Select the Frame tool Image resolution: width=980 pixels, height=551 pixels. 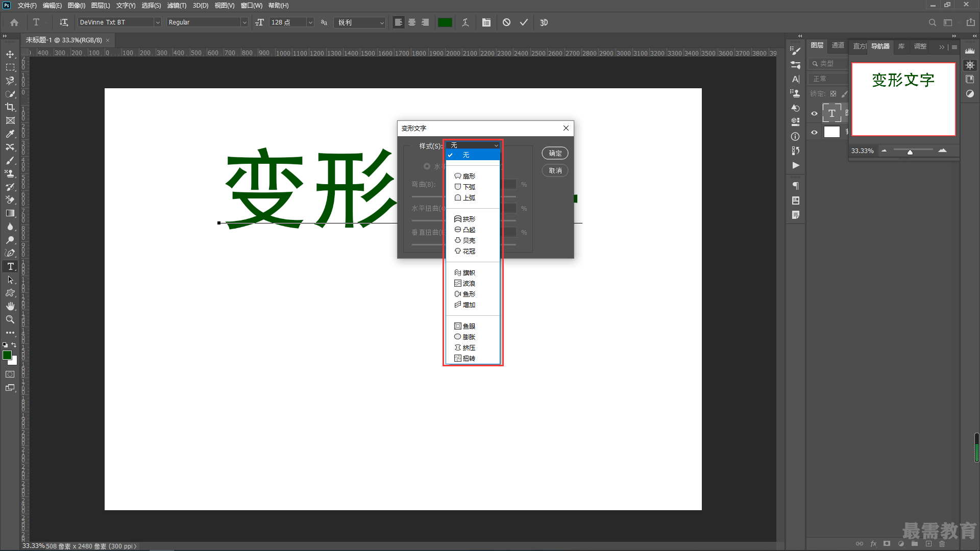pos(10,120)
